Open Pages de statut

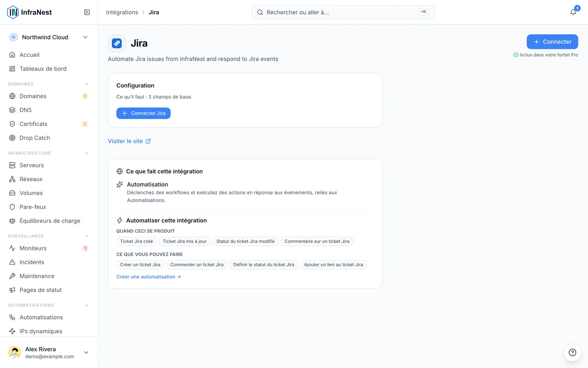[48, 290]
